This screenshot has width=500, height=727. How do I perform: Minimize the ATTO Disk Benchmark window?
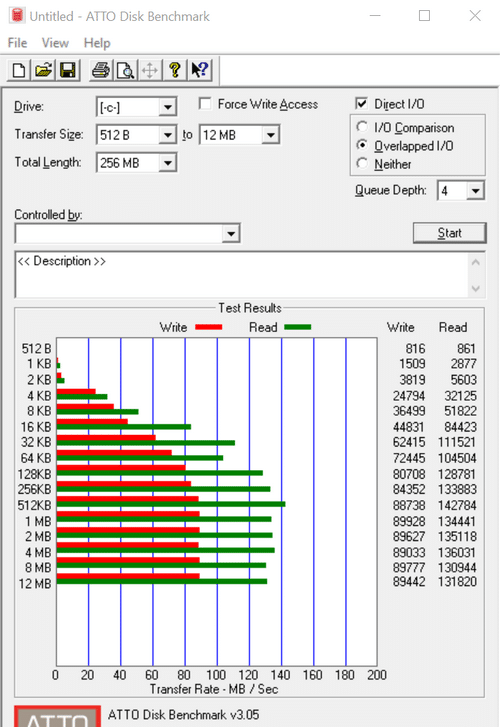point(375,16)
